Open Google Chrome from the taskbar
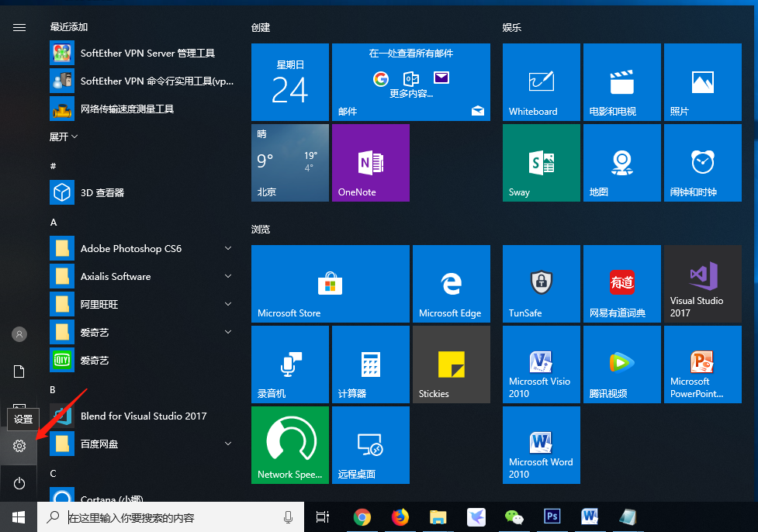758x532 pixels. (x=362, y=517)
